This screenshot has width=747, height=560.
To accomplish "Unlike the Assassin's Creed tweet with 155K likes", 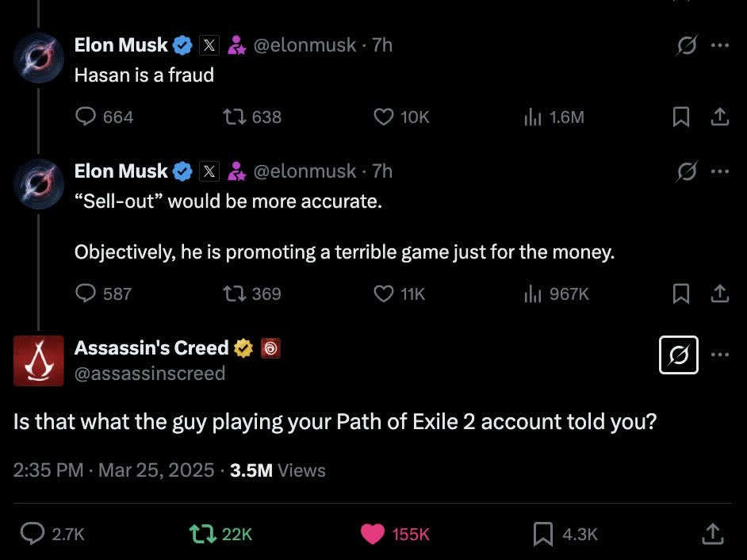I will (x=373, y=534).
